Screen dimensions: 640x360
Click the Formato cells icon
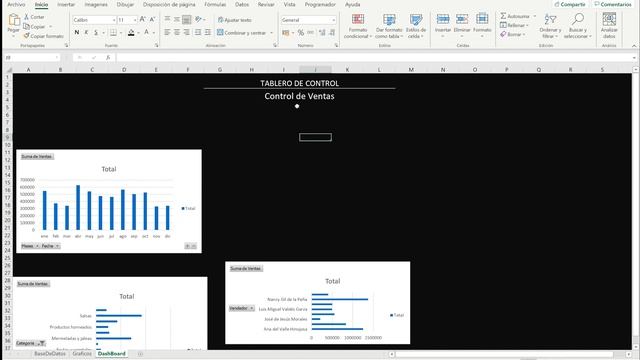[x=482, y=19]
